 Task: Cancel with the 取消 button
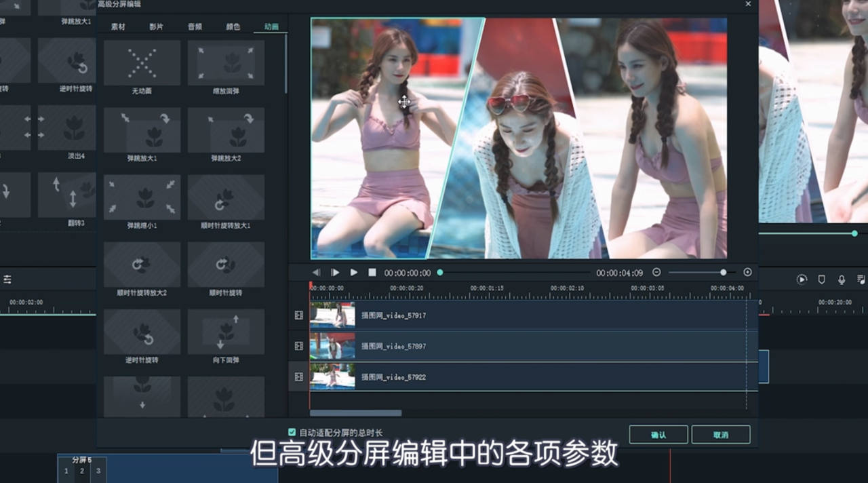tap(721, 435)
